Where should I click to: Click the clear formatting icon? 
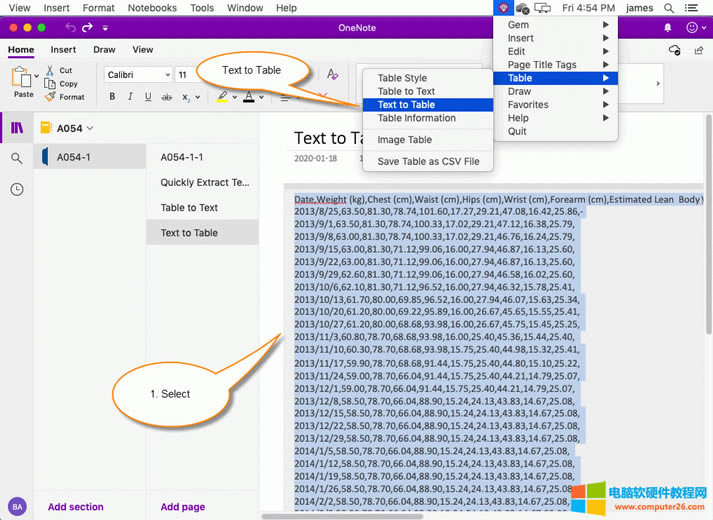[x=332, y=74]
